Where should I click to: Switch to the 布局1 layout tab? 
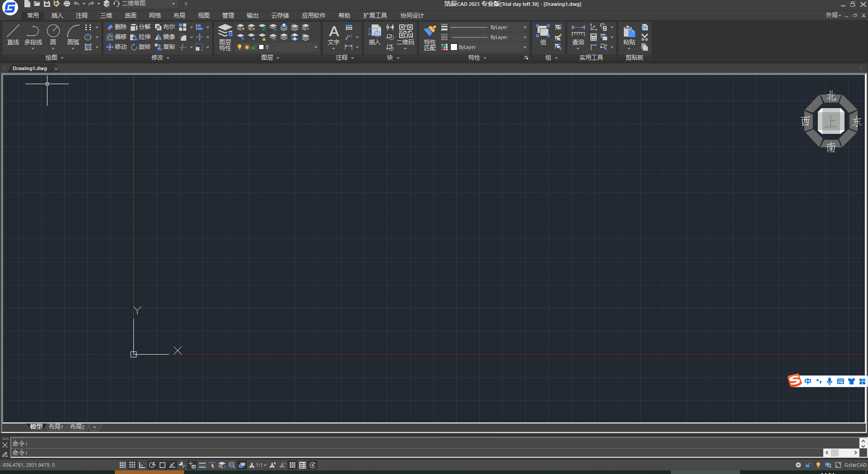coord(56,427)
